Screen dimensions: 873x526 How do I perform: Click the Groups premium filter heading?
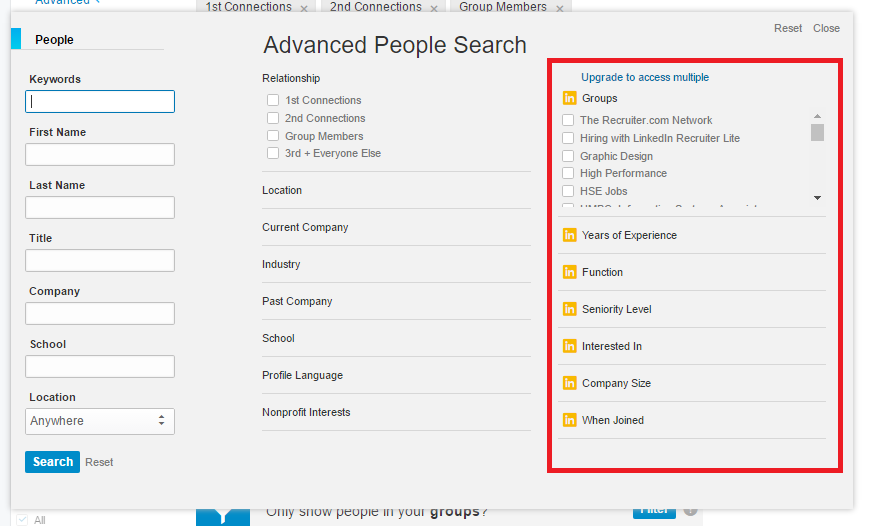[x=600, y=98]
